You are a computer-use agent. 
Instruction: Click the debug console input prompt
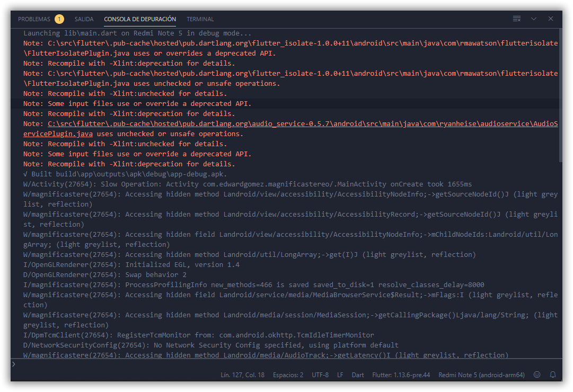pos(285,364)
